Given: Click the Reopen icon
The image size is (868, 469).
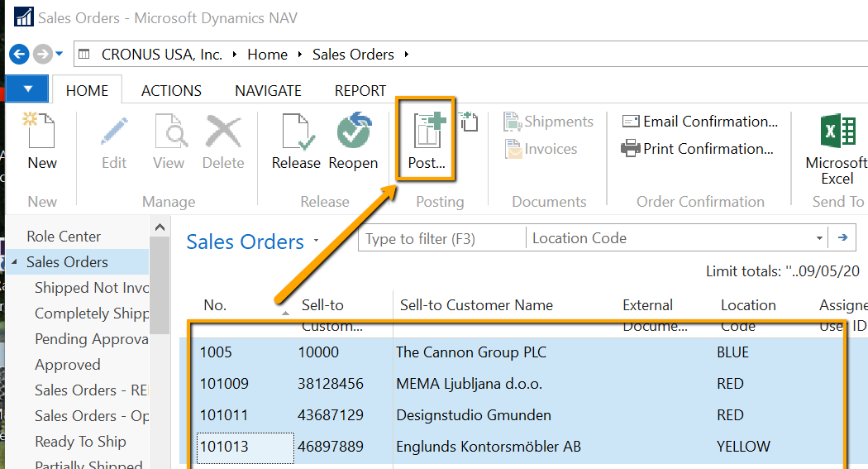Looking at the screenshot, I should click(355, 131).
